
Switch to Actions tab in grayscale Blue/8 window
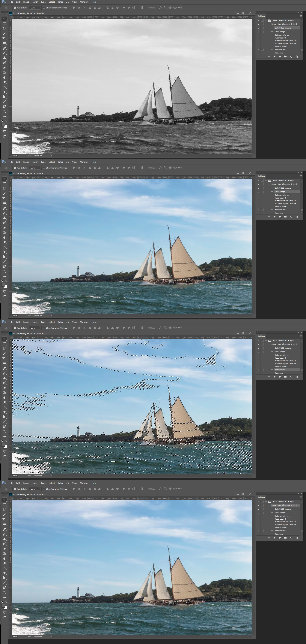tap(261, 16)
